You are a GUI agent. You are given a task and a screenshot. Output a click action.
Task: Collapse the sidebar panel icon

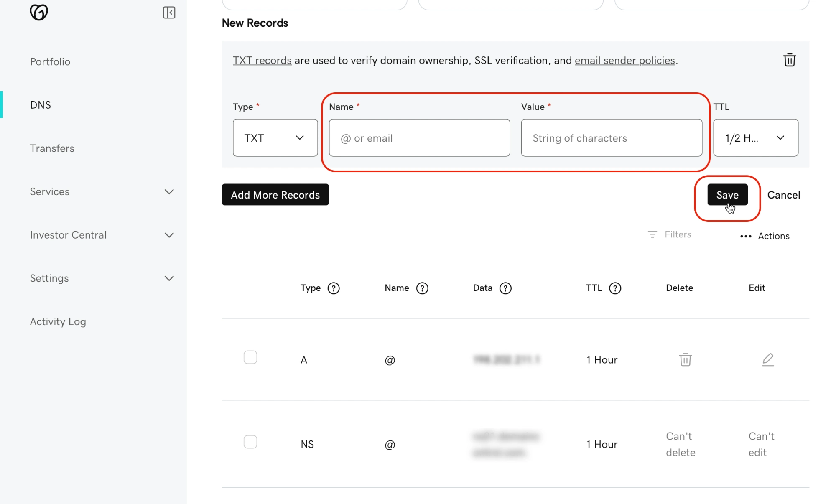coord(169,13)
